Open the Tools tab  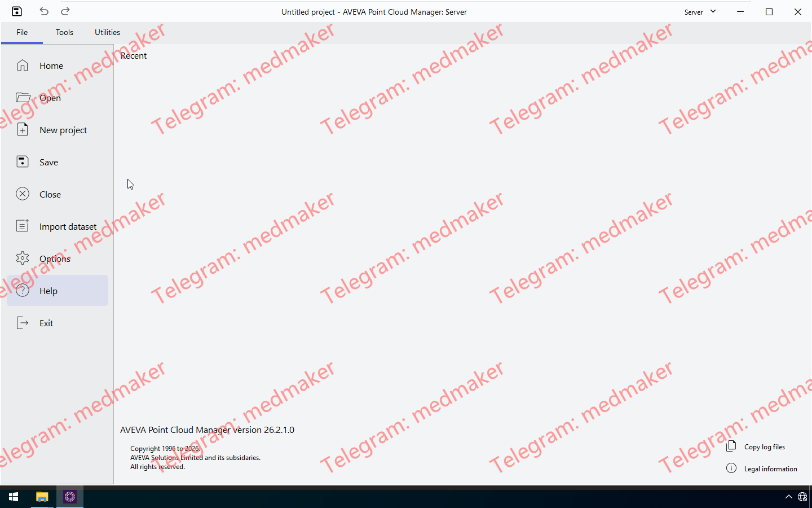point(64,32)
